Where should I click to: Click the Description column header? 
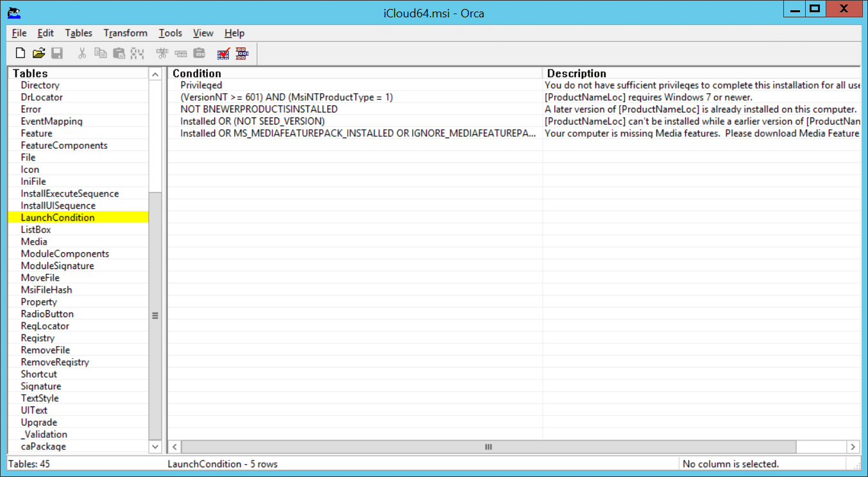point(702,73)
